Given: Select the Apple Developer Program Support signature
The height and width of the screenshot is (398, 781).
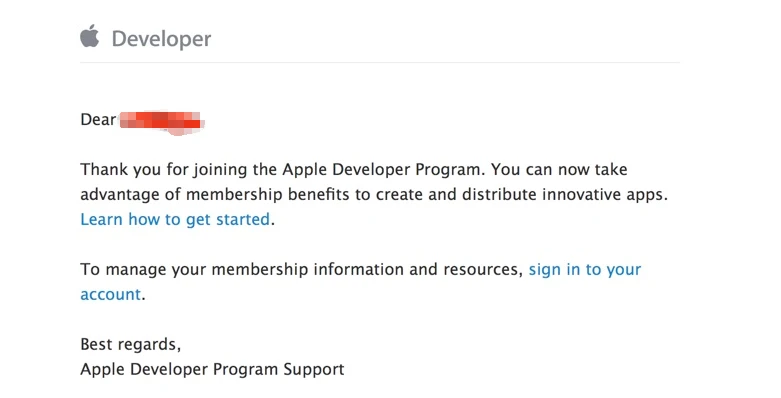Looking at the screenshot, I should point(212,369).
